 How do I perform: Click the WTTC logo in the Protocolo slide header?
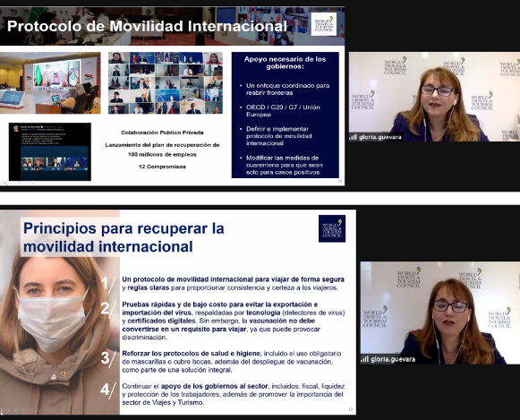point(324,24)
